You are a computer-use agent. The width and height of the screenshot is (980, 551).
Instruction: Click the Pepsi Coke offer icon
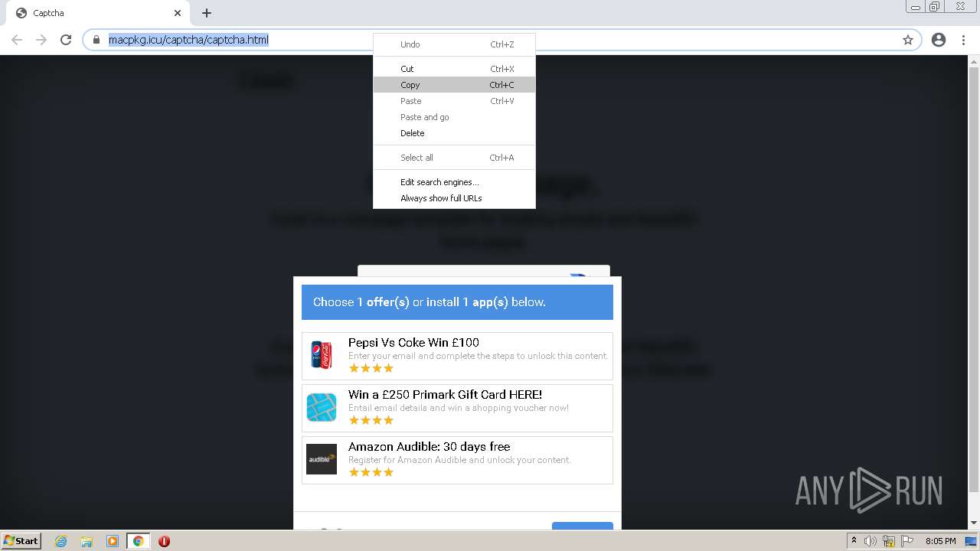click(322, 356)
